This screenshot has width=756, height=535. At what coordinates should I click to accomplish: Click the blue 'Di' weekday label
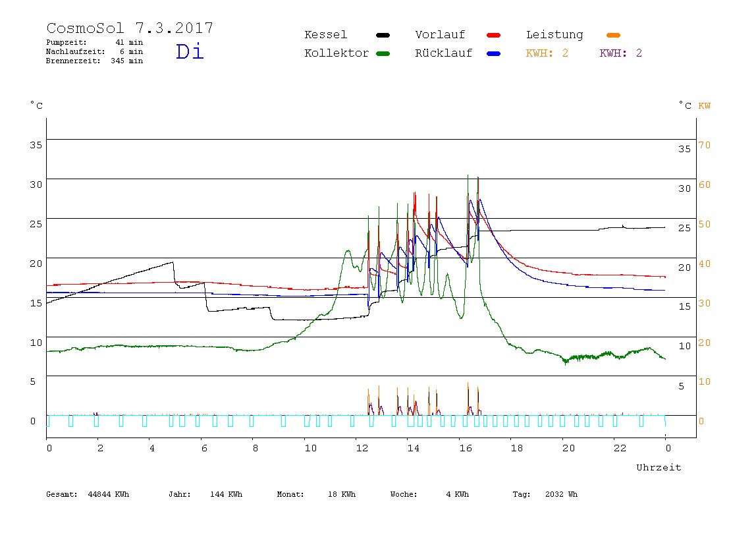[x=190, y=51]
